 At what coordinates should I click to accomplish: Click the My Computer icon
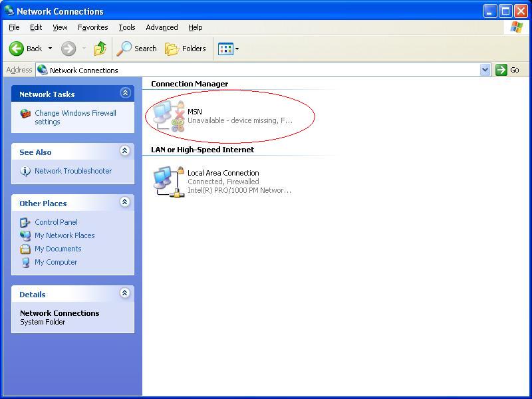click(25, 263)
